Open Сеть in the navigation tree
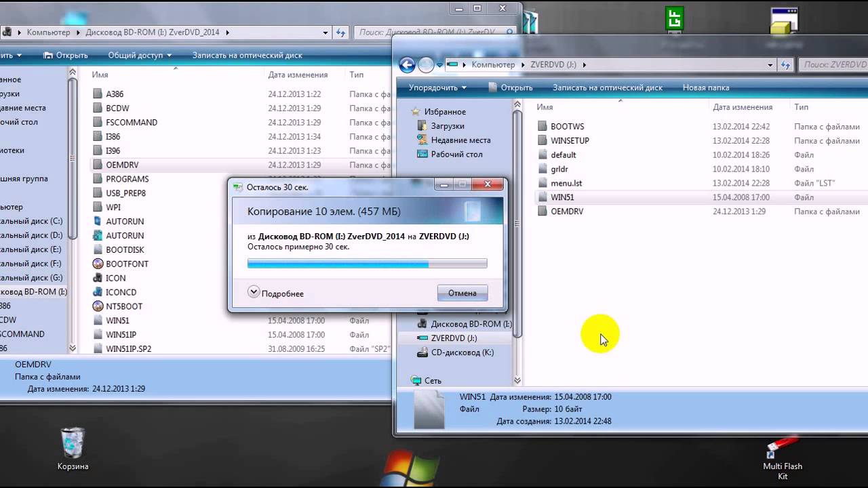Screen dimensions: 868x488 426,381
